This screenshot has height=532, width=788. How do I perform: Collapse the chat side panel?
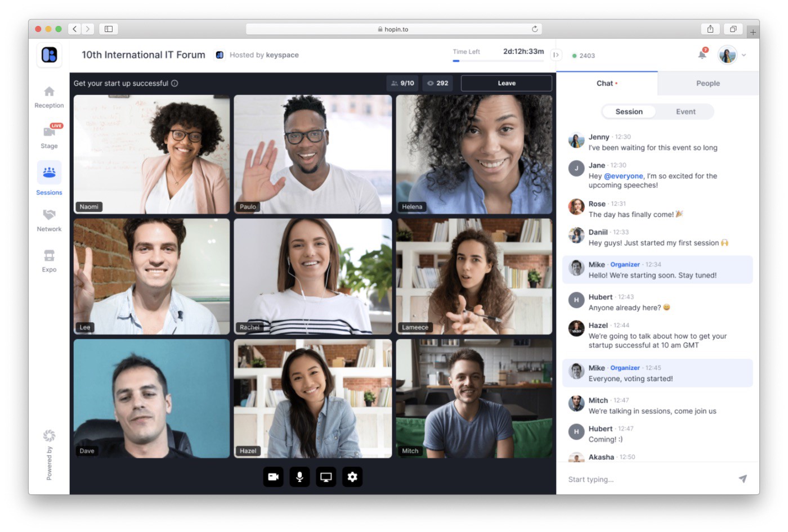(556, 55)
